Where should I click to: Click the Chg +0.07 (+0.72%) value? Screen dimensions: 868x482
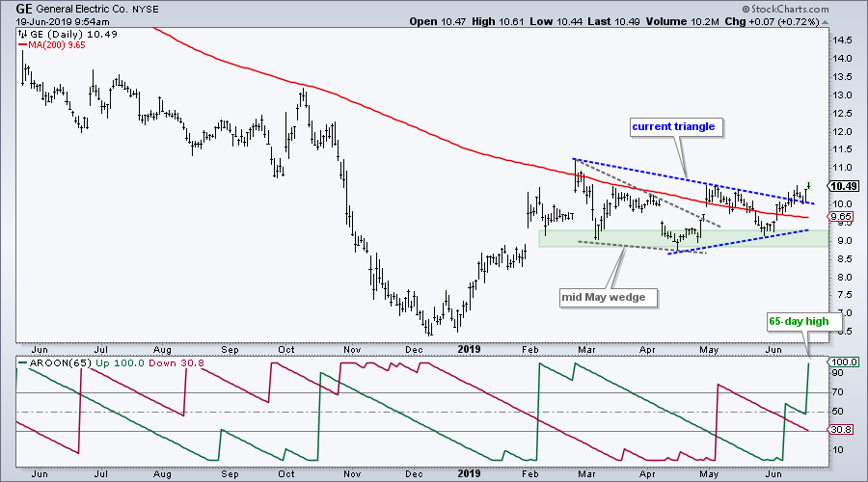pyautogui.click(x=772, y=21)
